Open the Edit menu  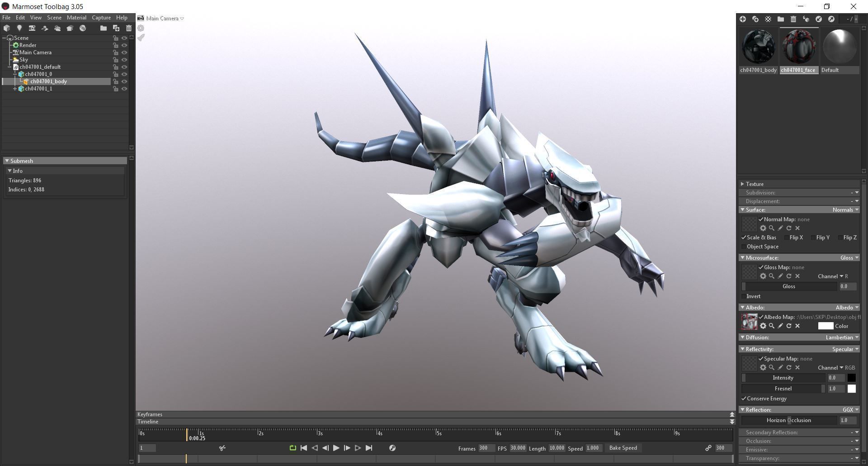pyautogui.click(x=20, y=18)
